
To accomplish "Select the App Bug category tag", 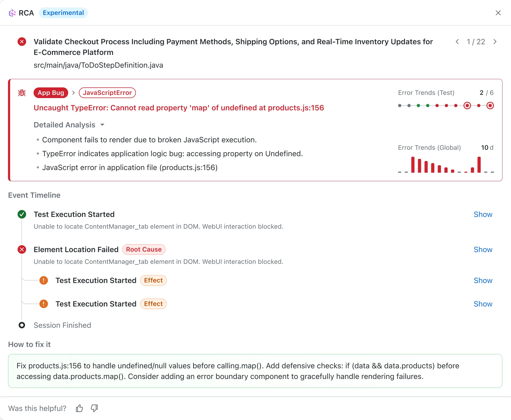I will click(51, 93).
